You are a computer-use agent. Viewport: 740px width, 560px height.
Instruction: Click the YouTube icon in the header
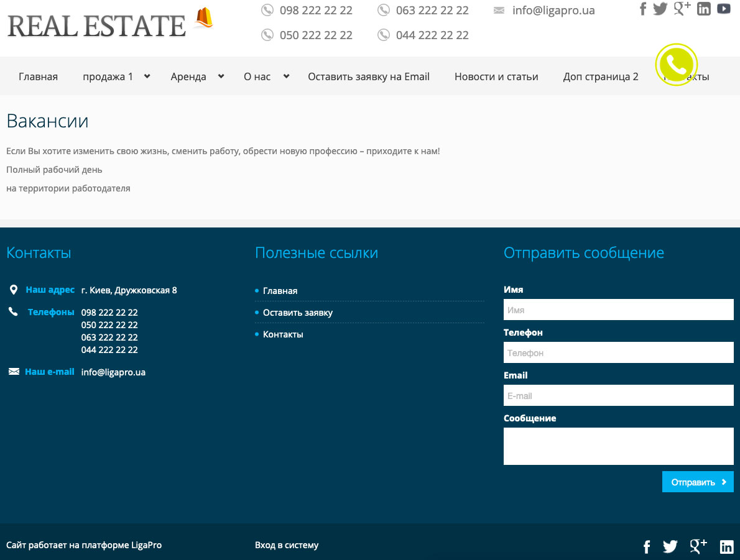(724, 9)
